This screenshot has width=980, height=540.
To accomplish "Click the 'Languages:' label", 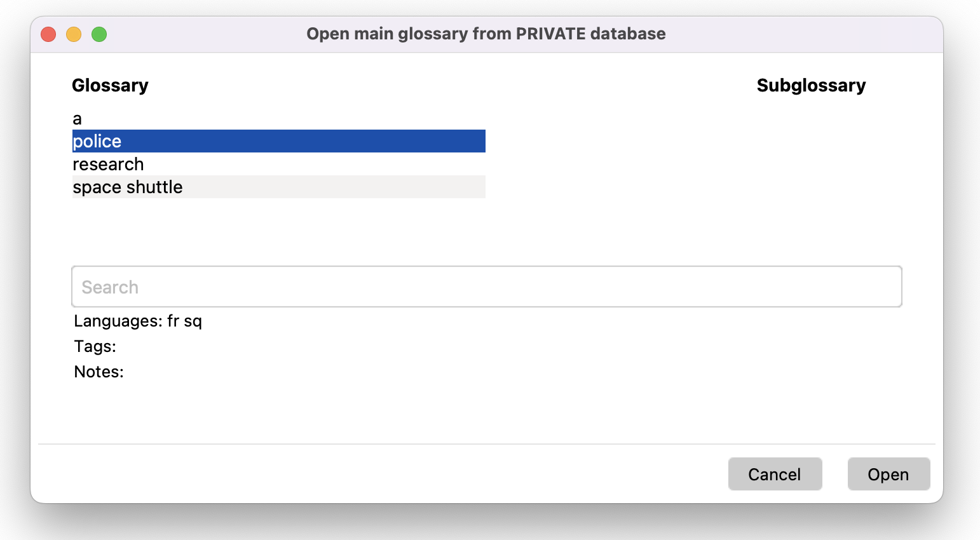I will point(118,321).
